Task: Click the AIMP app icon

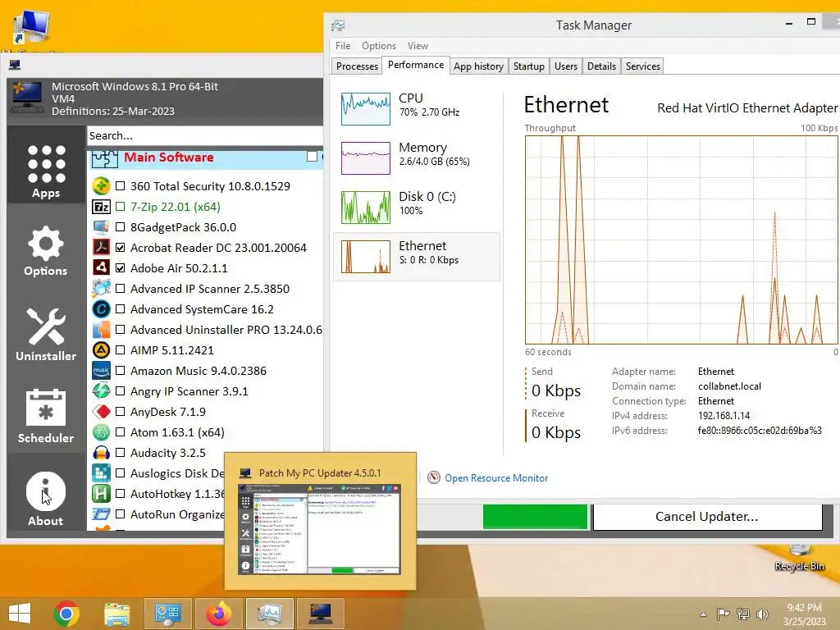Action: 101,349
